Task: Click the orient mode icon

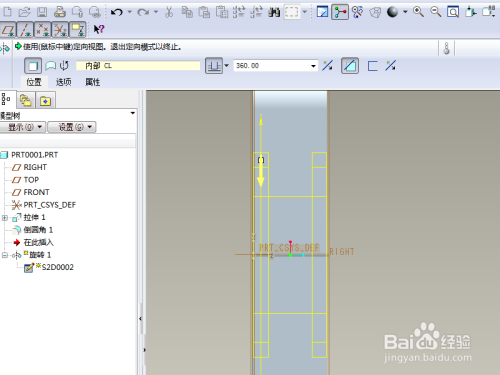Action: coord(357,12)
